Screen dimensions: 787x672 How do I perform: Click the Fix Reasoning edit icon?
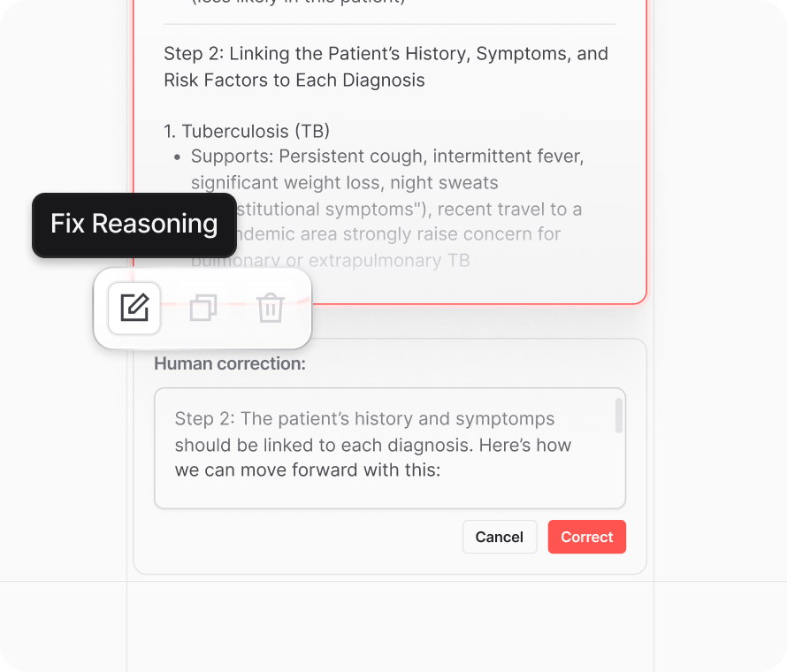[x=134, y=308]
